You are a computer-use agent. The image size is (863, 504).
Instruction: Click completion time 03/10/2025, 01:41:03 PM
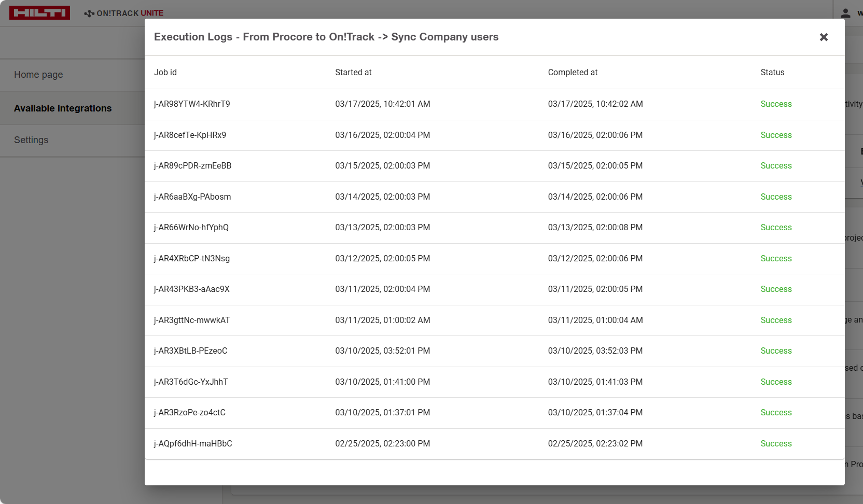tap(595, 382)
